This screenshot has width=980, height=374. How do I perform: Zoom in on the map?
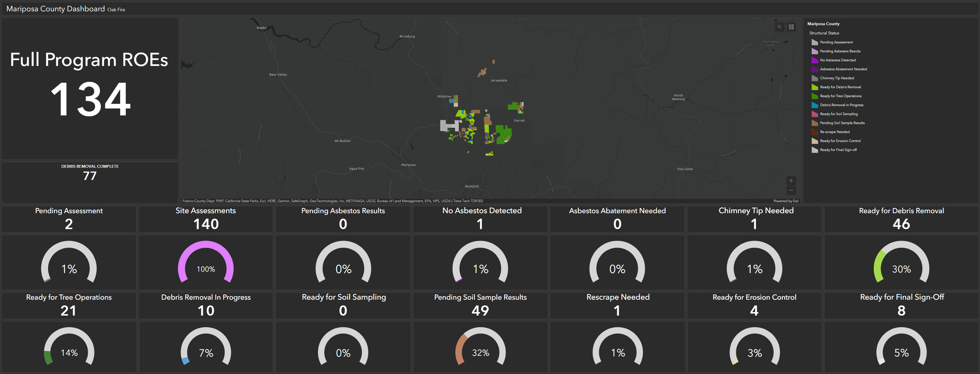pyautogui.click(x=791, y=180)
